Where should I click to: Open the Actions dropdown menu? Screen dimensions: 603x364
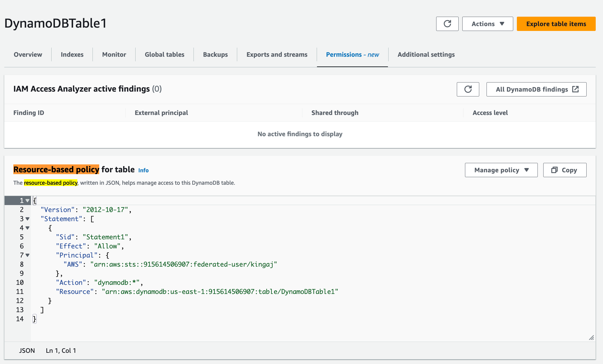(487, 24)
